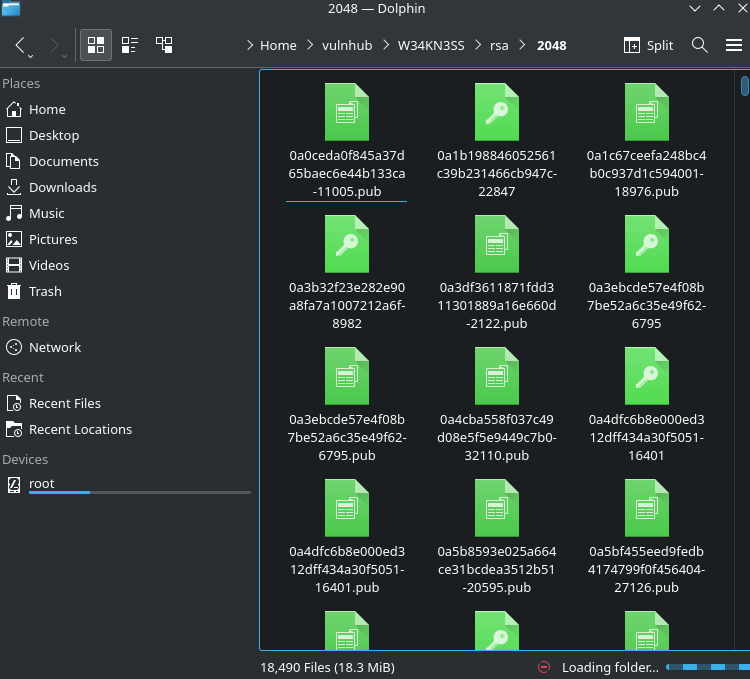Select the 0a1b198846052561 key file icon
This screenshot has width=750, height=679.
pyautogui.click(x=496, y=111)
